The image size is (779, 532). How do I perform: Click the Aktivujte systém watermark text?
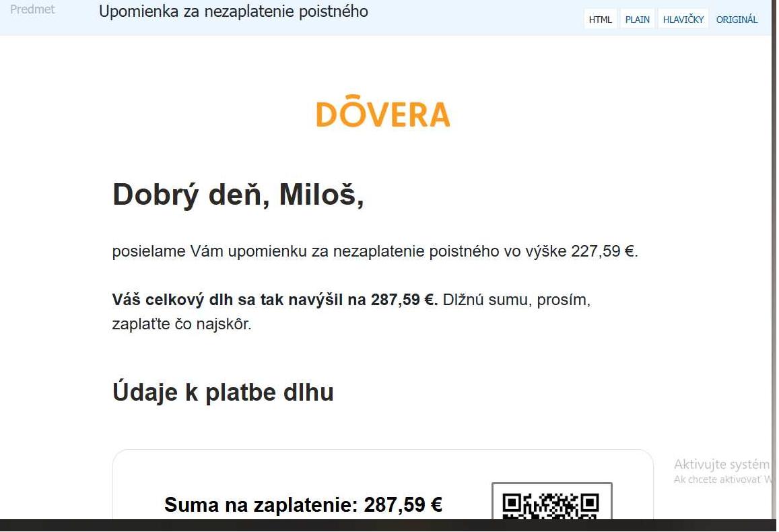721,465
